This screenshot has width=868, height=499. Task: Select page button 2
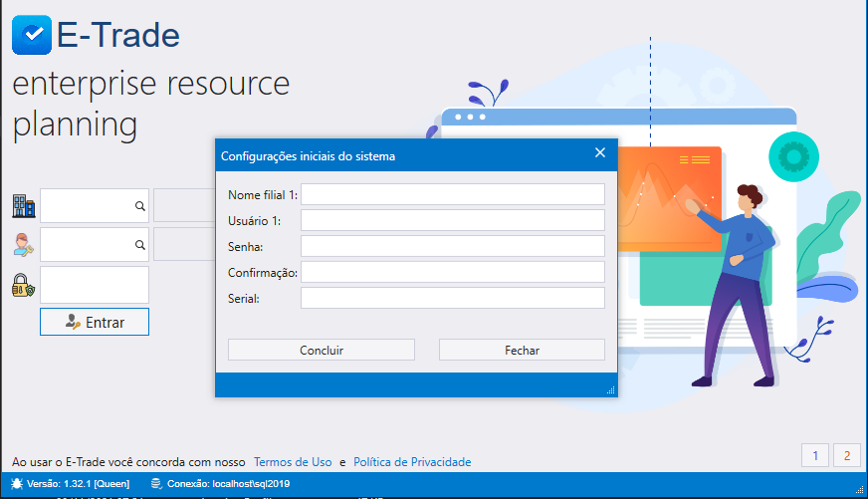847,455
